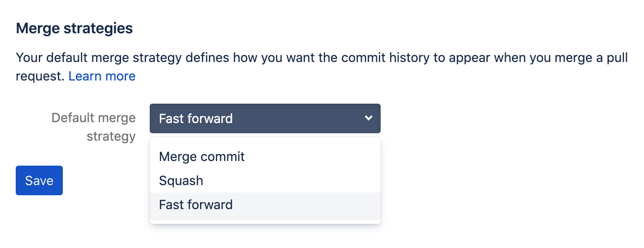Choose Squash from the strategy list
This screenshot has height=248, width=644.
pyautogui.click(x=181, y=180)
